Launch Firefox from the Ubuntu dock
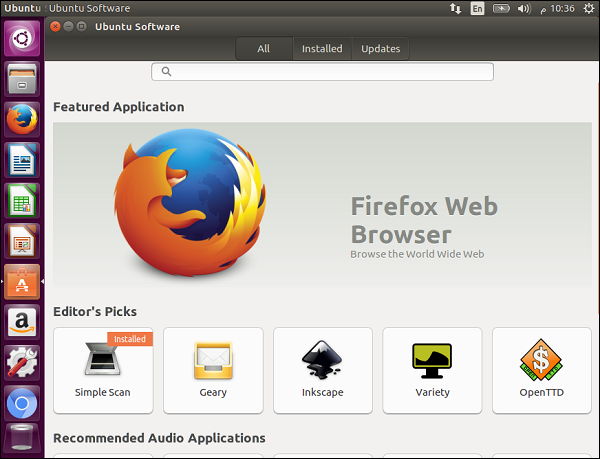This screenshot has width=600, height=459. (x=22, y=119)
